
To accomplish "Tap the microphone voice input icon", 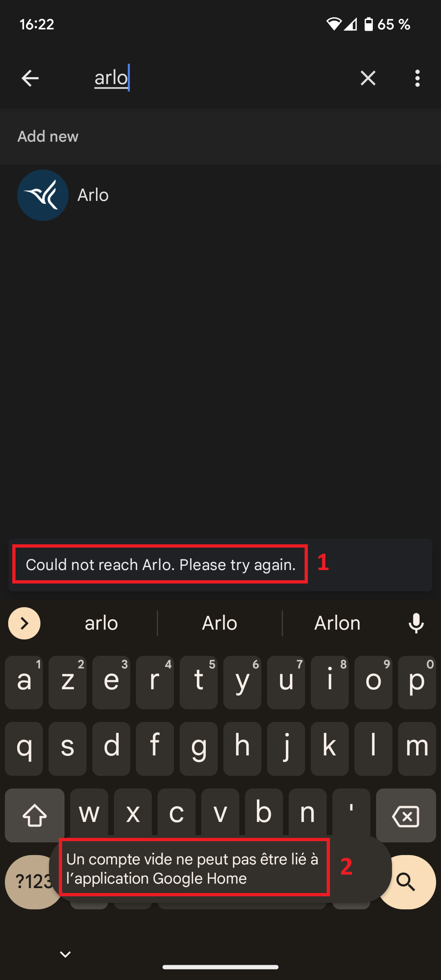I will tap(416, 623).
